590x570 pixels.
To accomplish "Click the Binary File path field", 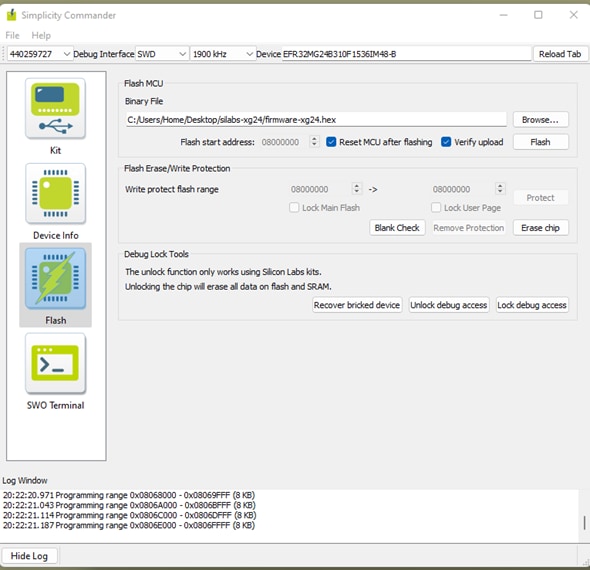I will click(x=316, y=120).
